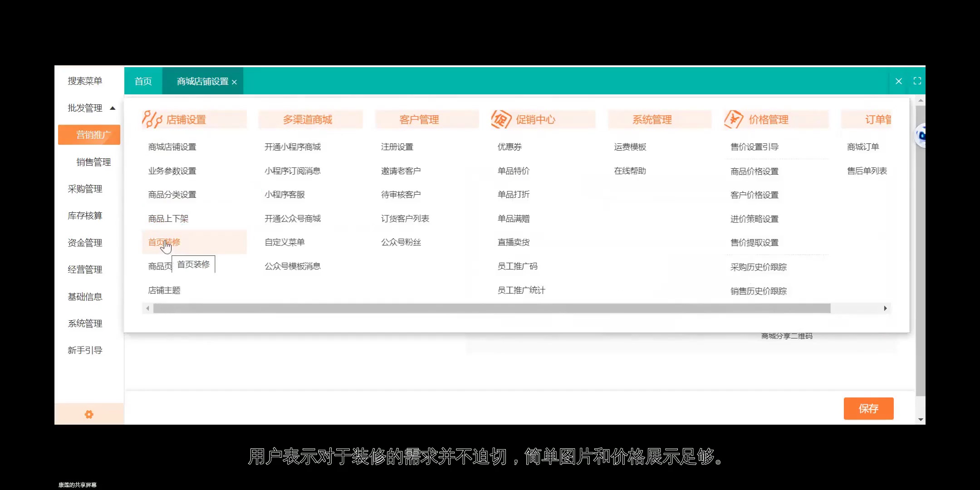Click 开通小程序商城 under 多渠道商城
Screen dimensions: 980x490
coord(293,147)
